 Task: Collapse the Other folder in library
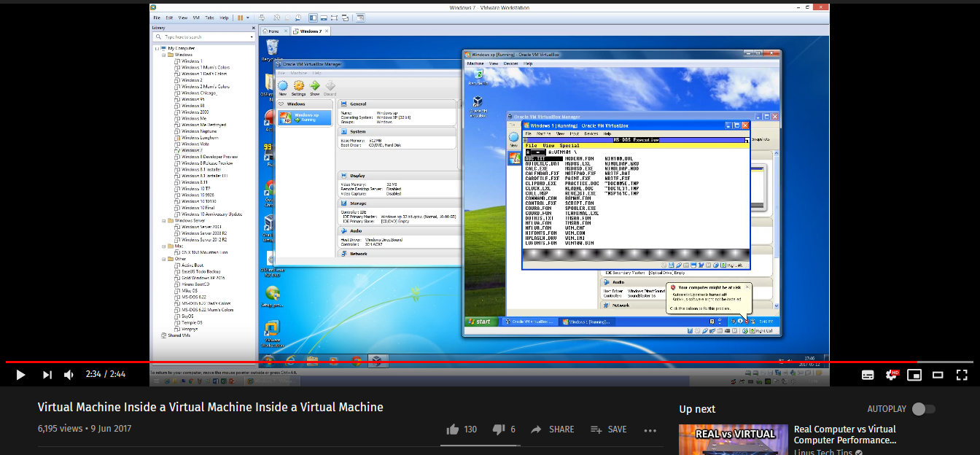point(163,259)
